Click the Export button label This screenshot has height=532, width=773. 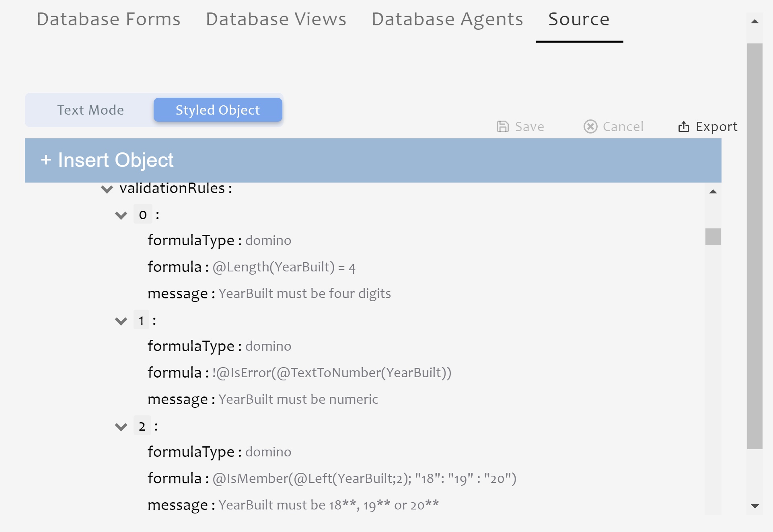coord(716,127)
